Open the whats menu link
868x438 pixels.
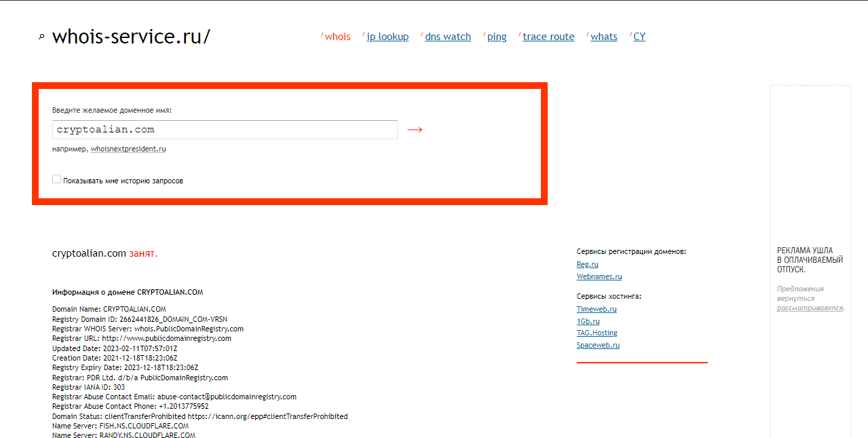point(603,37)
